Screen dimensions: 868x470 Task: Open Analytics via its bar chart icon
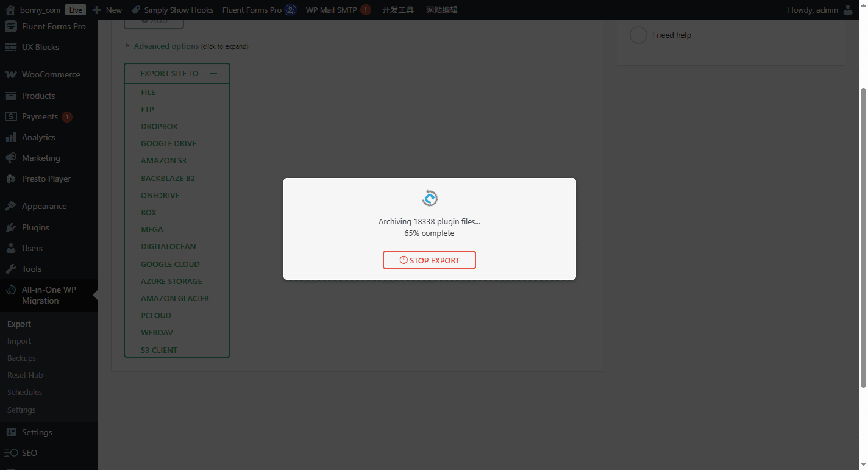(x=11, y=137)
